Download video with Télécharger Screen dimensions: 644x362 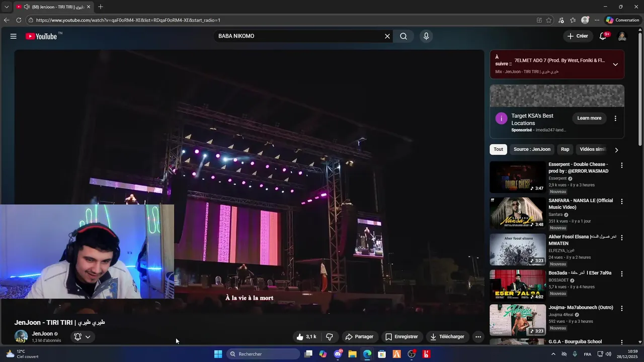pyautogui.click(x=447, y=337)
